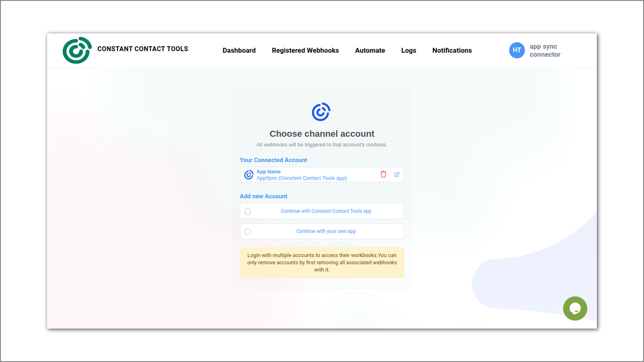This screenshot has width=644, height=362.
Task: Click the App Name label
Action: click(x=269, y=171)
